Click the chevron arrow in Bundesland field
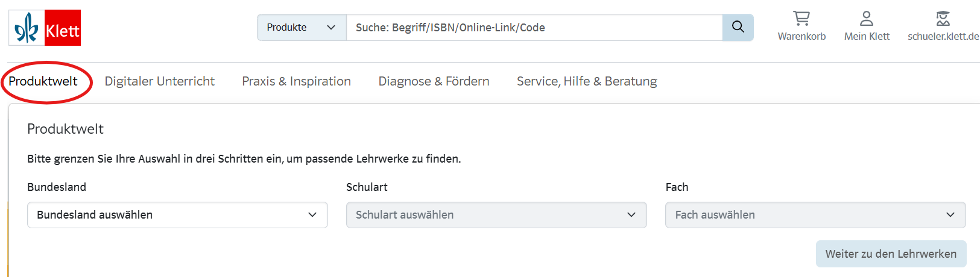 312,215
